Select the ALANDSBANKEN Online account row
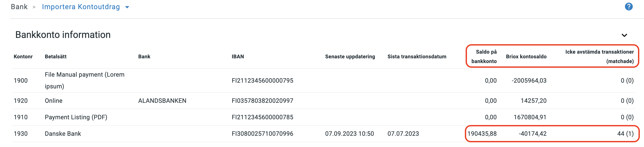 pyautogui.click(x=162, y=101)
